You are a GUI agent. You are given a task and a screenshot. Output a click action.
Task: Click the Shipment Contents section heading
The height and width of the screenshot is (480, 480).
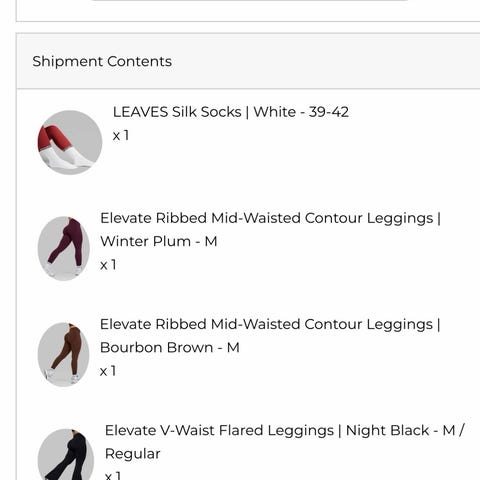(102, 61)
